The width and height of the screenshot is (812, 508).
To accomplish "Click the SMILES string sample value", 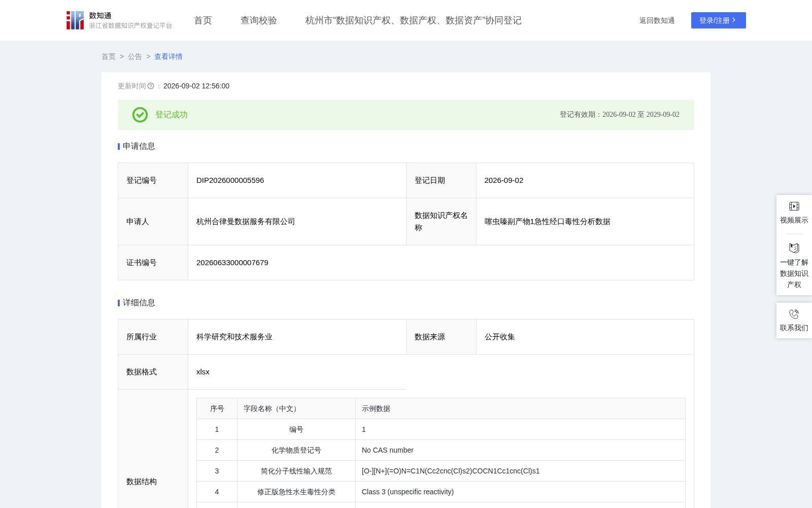I will tap(451, 471).
